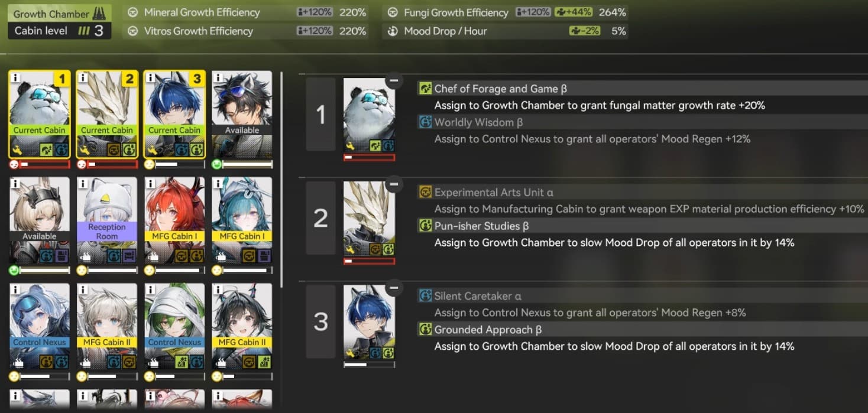Viewport: 868px width, 413px height.
Task: Select Available sunglasses operator card
Action: [x=242, y=115]
